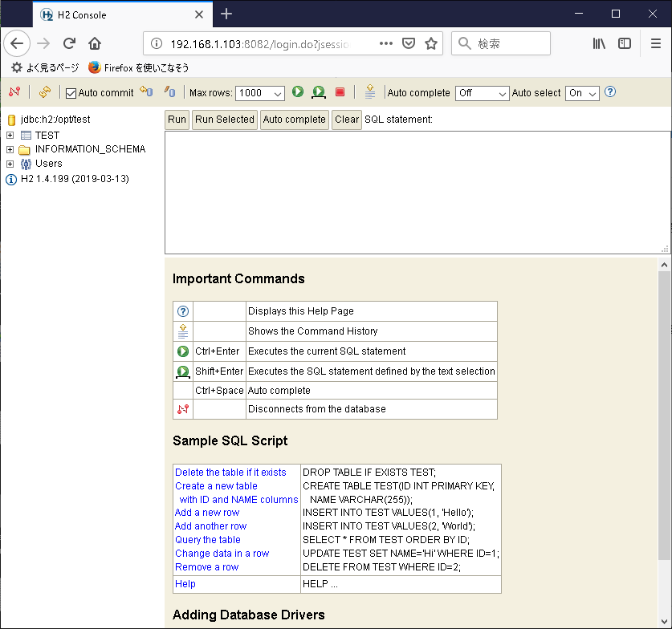The width and height of the screenshot is (672, 629).
Task: Cancel the running statement
Action: coord(339,92)
